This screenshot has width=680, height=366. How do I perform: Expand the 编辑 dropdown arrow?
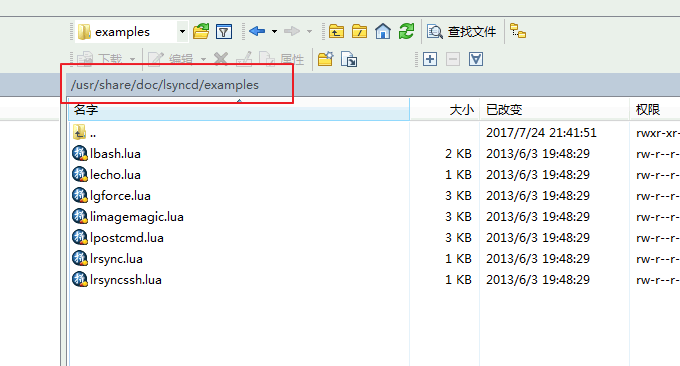pyautogui.click(x=203, y=59)
